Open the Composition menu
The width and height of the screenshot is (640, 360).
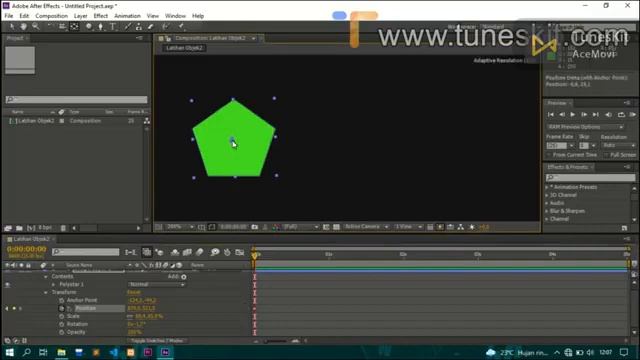point(51,16)
